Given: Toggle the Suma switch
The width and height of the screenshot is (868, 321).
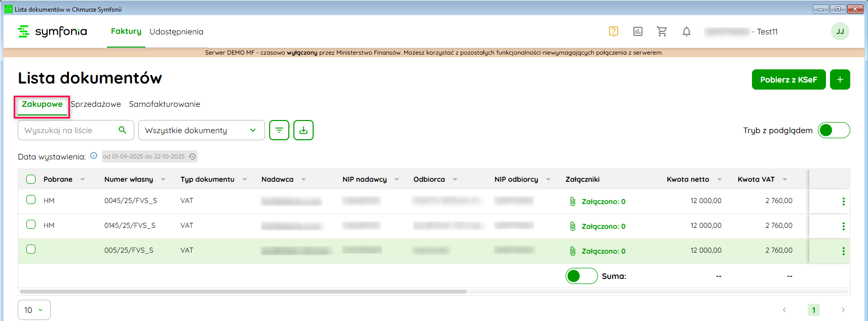Looking at the screenshot, I should point(581,276).
